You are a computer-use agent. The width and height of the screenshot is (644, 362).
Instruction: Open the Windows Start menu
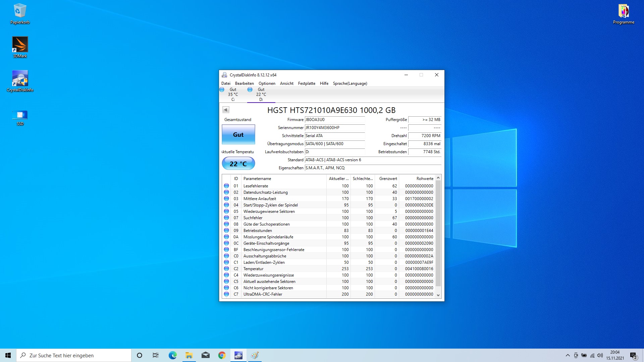8,355
